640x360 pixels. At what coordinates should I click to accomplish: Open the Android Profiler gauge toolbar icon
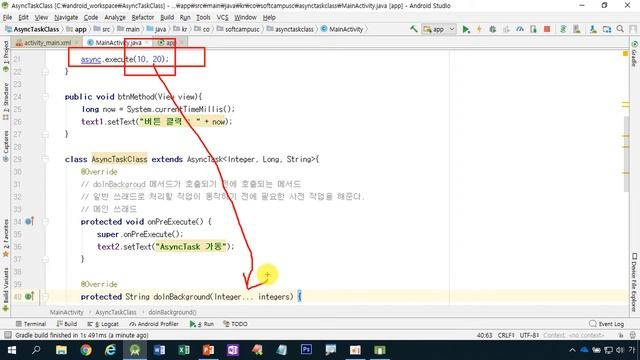pyautogui.click(x=520, y=29)
